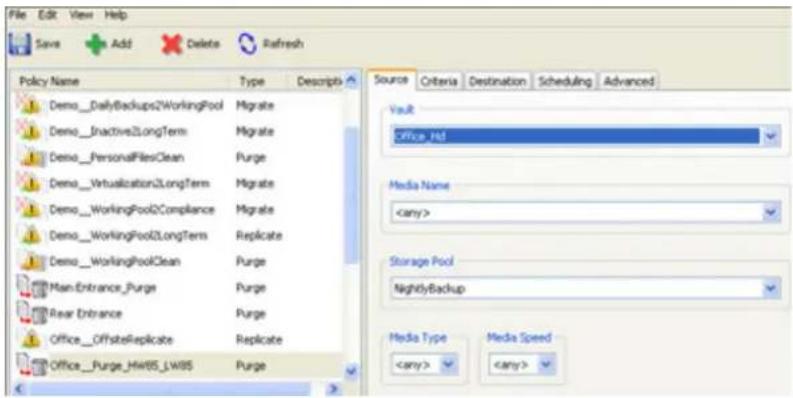Switch to the Destination tab
The width and height of the screenshot is (793, 398).
click(497, 81)
